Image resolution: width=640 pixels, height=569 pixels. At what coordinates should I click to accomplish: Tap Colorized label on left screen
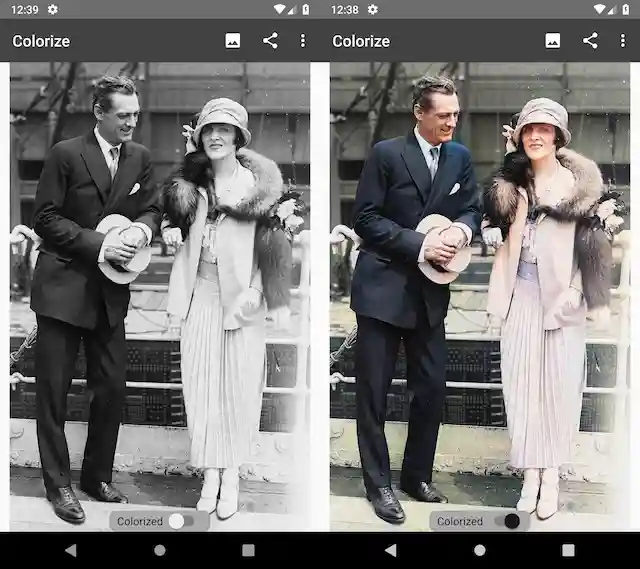pyautogui.click(x=140, y=521)
